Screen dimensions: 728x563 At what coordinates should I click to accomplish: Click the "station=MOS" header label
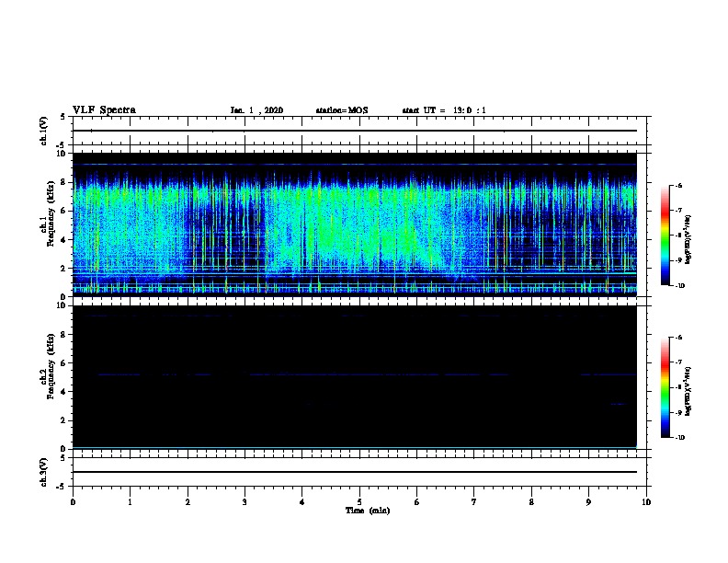click(x=342, y=110)
